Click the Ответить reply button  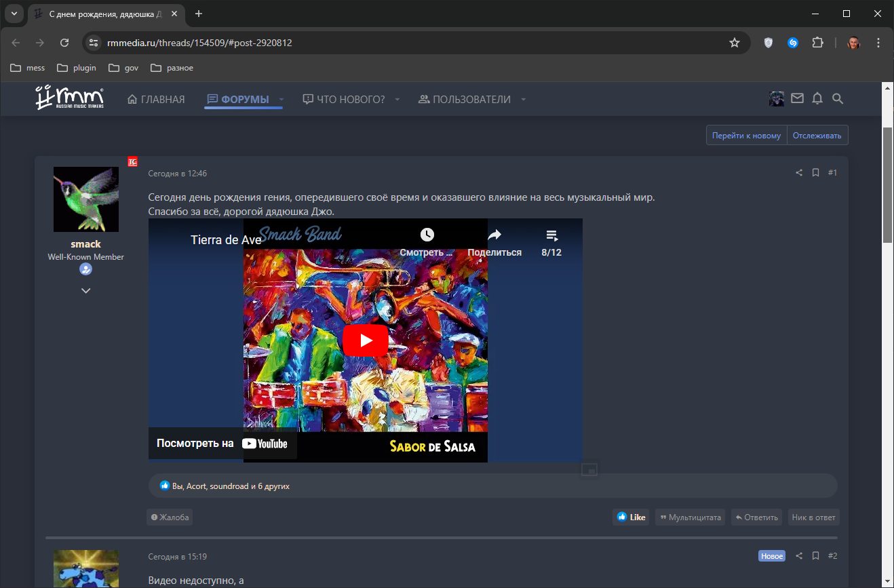point(756,517)
